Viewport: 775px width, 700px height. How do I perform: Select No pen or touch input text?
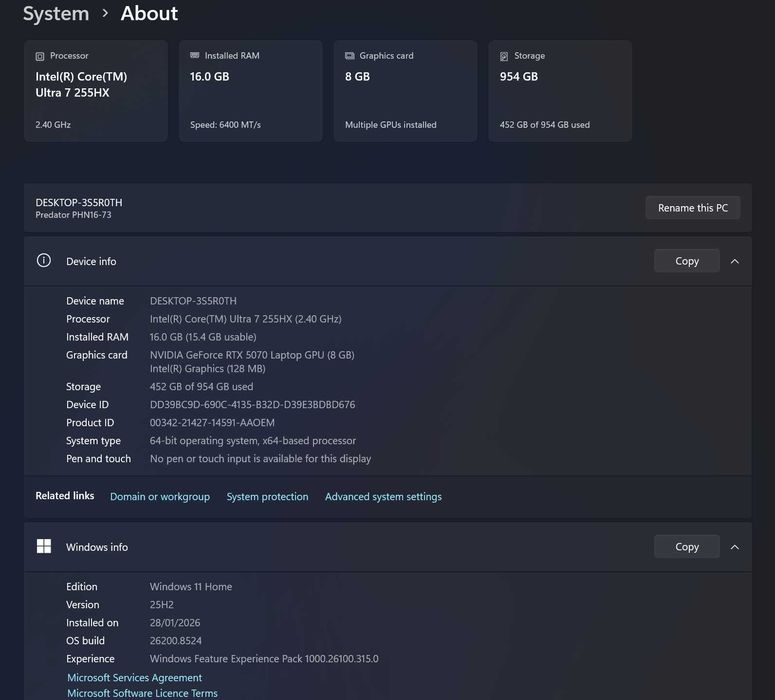[260, 459]
